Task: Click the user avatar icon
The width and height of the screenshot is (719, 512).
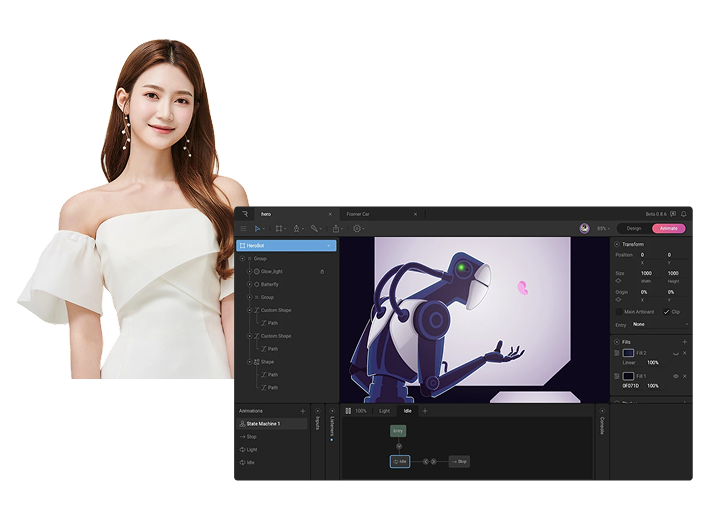Action: coord(585,228)
